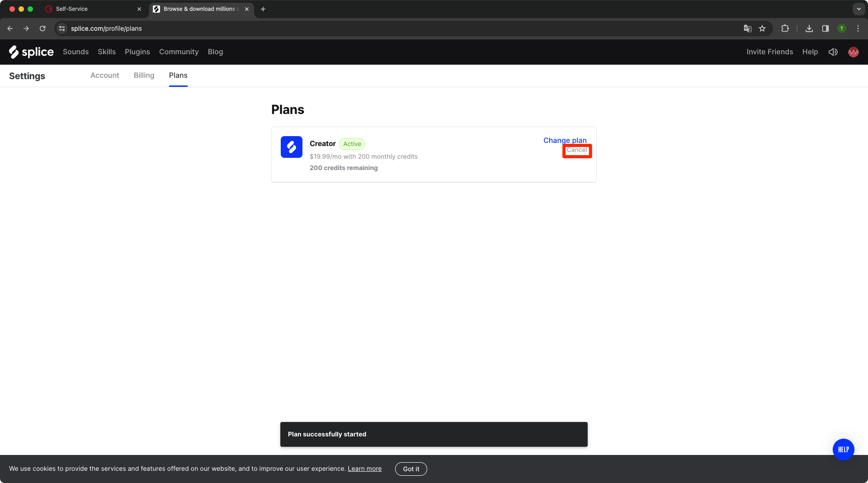868x483 pixels.
Task: Toggle the browser side panel icon
Action: 825,28
